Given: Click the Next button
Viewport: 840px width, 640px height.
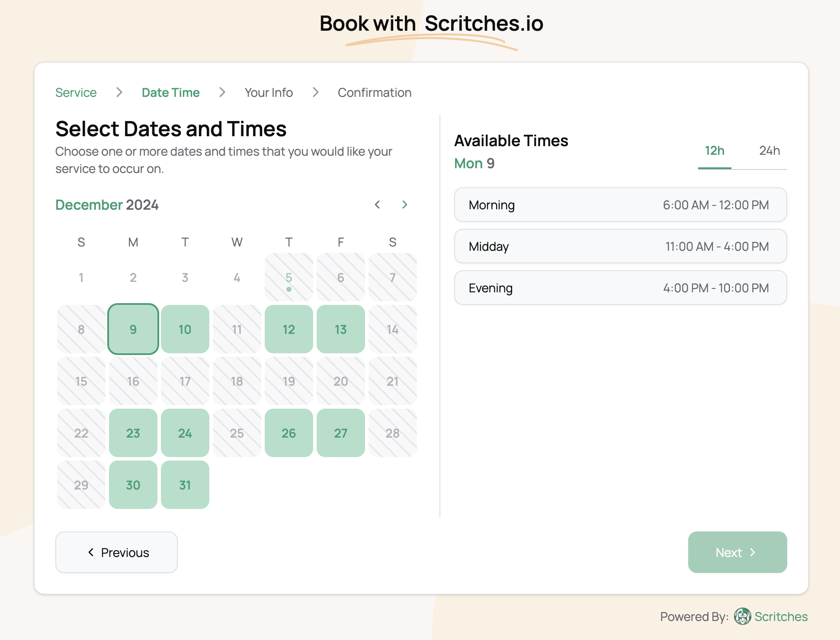Looking at the screenshot, I should coord(737,552).
